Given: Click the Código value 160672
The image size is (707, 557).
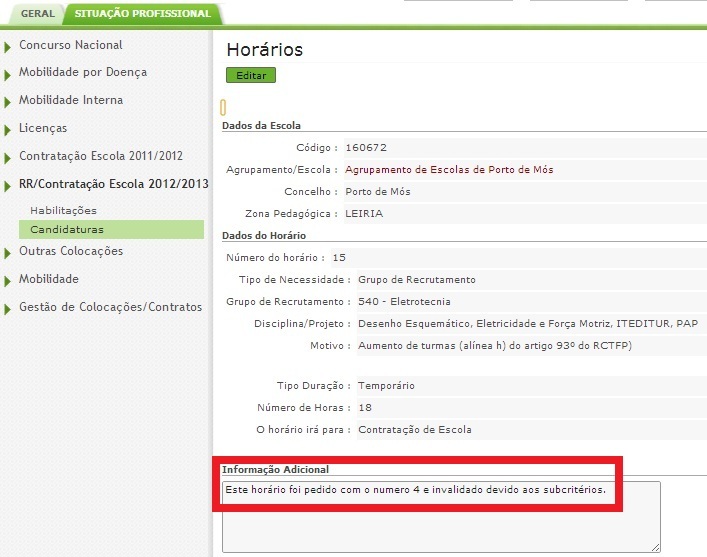Looking at the screenshot, I should (x=366, y=148).
